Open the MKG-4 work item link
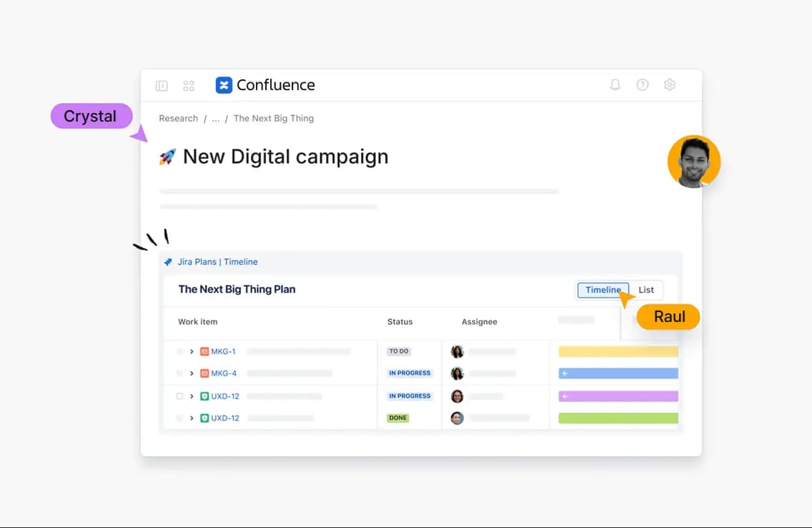 [x=224, y=373]
